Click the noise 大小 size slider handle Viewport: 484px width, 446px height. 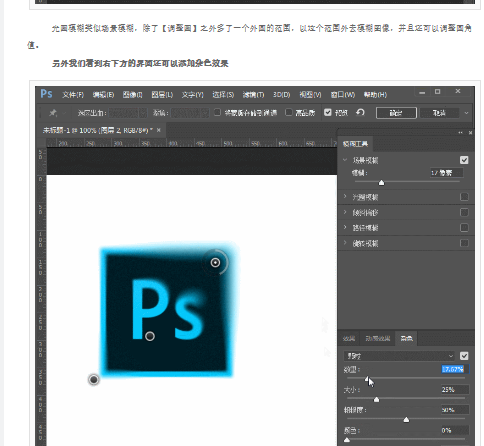pyautogui.click(x=376, y=399)
